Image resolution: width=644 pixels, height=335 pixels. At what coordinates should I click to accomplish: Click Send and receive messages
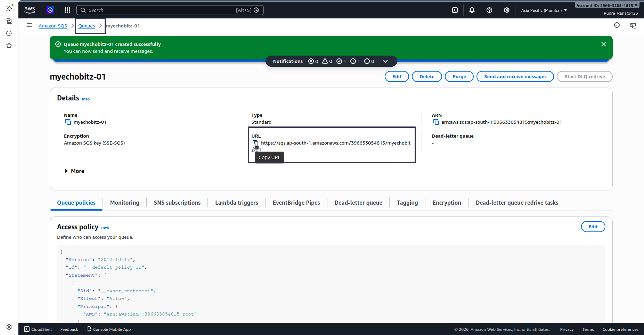tap(515, 76)
